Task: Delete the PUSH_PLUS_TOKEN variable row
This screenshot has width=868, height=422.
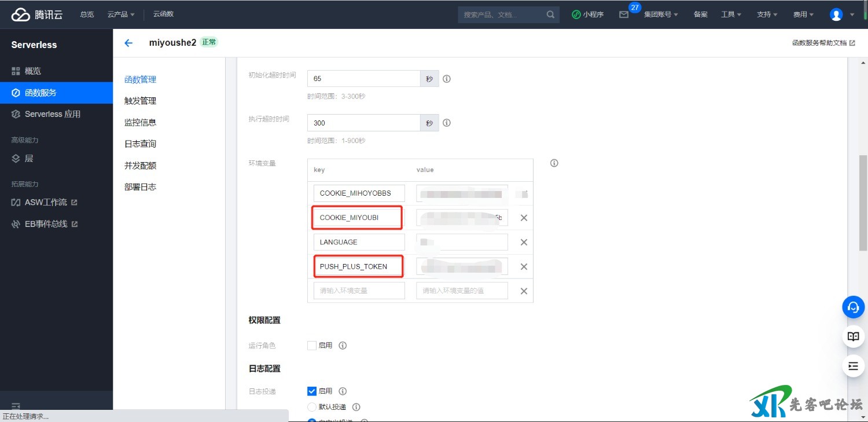Action: pyautogui.click(x=524, y=267)
